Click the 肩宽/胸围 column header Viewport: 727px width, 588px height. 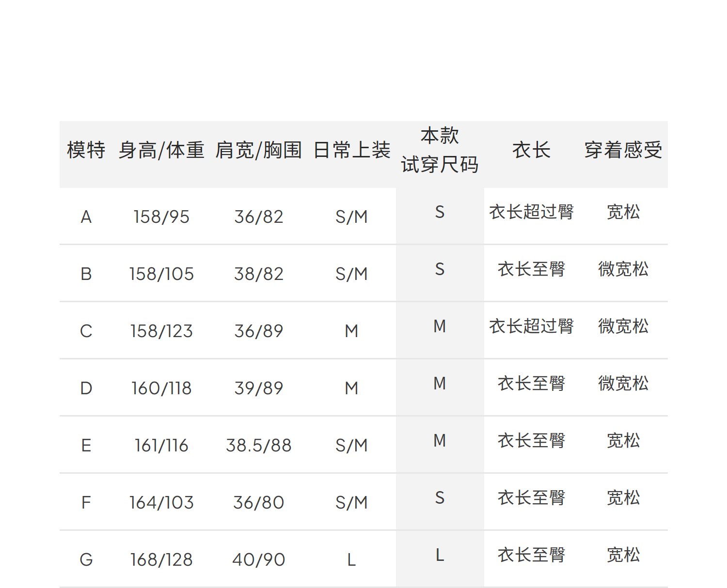click(258, 150)
